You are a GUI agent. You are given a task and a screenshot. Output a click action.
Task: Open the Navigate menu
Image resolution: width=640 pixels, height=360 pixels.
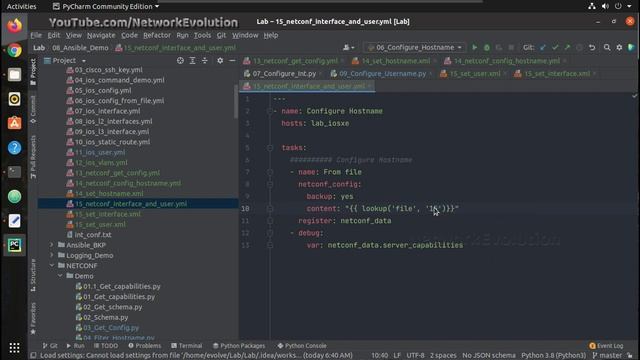101,35
